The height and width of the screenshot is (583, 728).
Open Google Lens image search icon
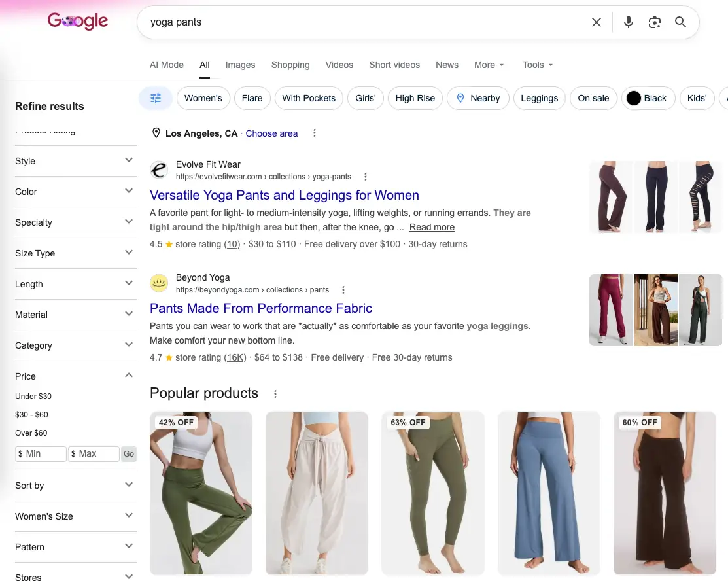pyautogui.click(x=654, y=22)
